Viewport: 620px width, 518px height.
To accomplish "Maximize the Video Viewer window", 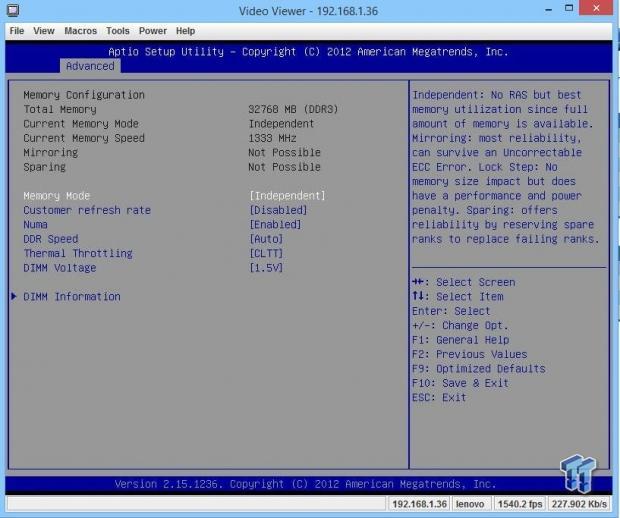I will 569,8.
